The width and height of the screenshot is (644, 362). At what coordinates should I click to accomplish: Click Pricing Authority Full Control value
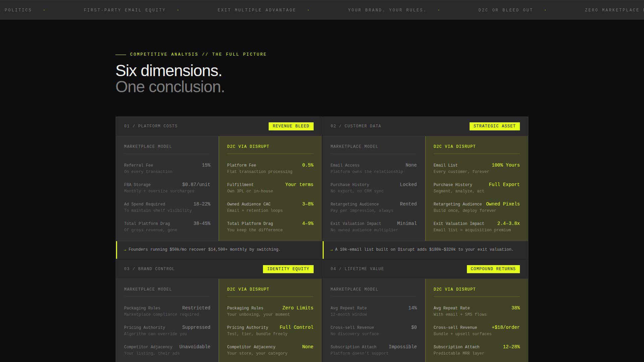tap(297, 327)
